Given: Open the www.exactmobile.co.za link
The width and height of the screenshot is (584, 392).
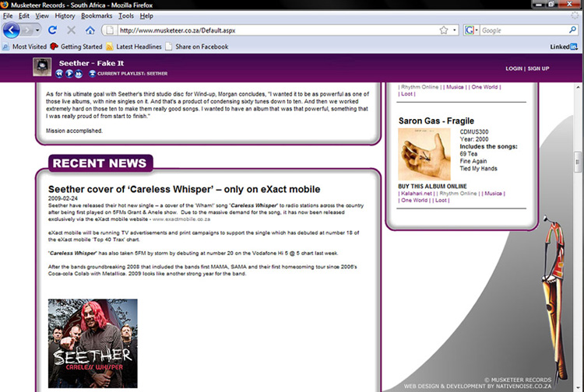Looking at the screenshot, I should [181, 219].
